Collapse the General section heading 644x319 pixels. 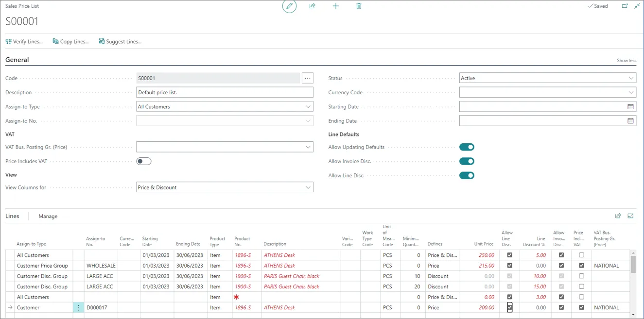tap(17, 60)
